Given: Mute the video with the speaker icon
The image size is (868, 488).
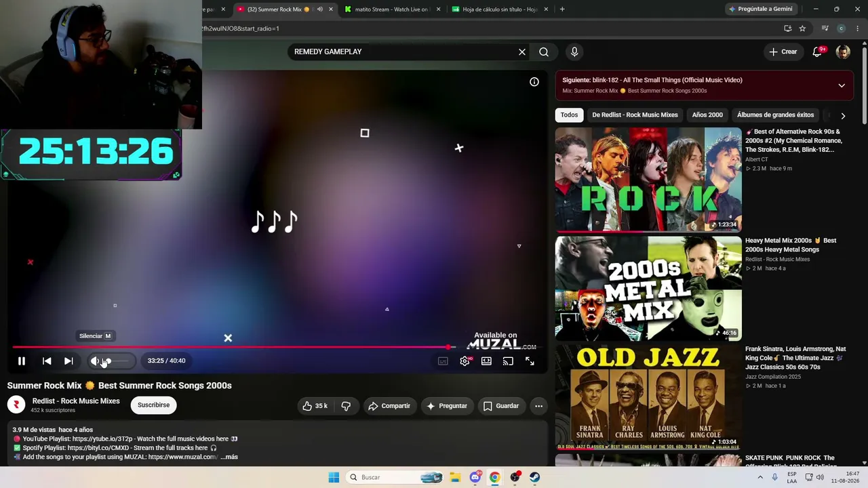Looking at the screenshot, I should point(95,361).
